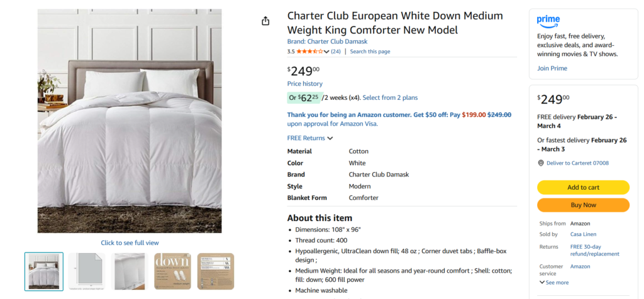Click the Join Prime link

click(x=552, y=68)
